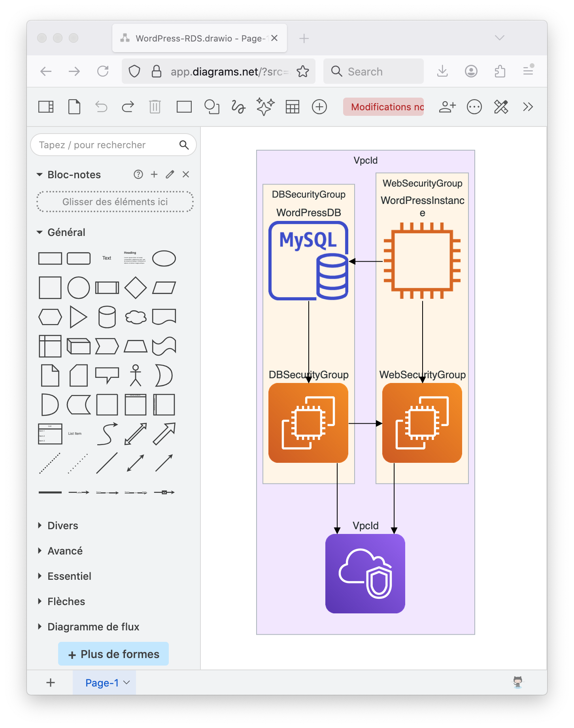Select the purple VPC cloud shield icon
The height and width of the screenshot is (728, 574).
coord(365,573)
